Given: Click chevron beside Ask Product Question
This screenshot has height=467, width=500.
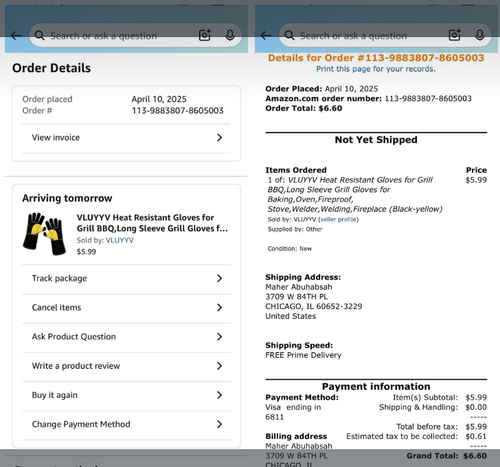Looking at the screenshot, I should tap(219, 337).
